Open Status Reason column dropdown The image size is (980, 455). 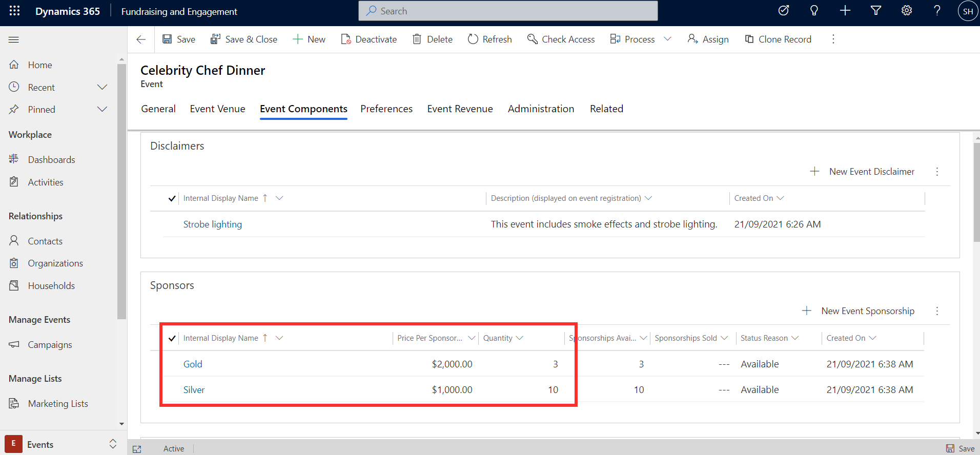click(x=795, y=338)
